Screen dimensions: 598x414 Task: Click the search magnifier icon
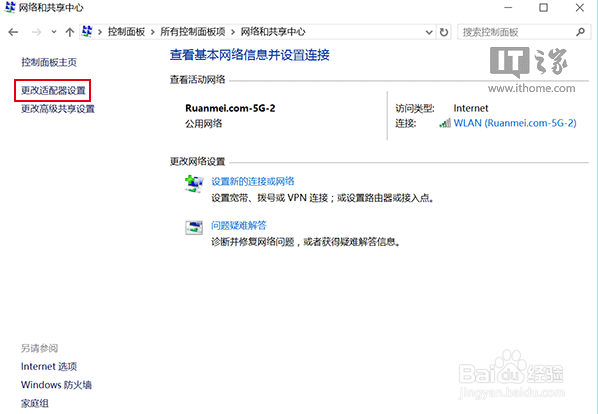tap(580, 32)
